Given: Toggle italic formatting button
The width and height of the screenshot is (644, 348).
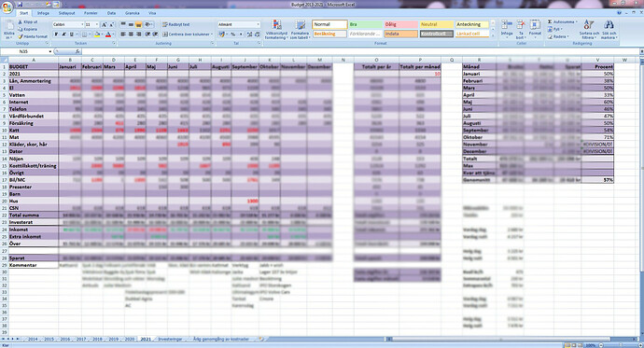Looking at the screenshot, I should coord(63,35).
